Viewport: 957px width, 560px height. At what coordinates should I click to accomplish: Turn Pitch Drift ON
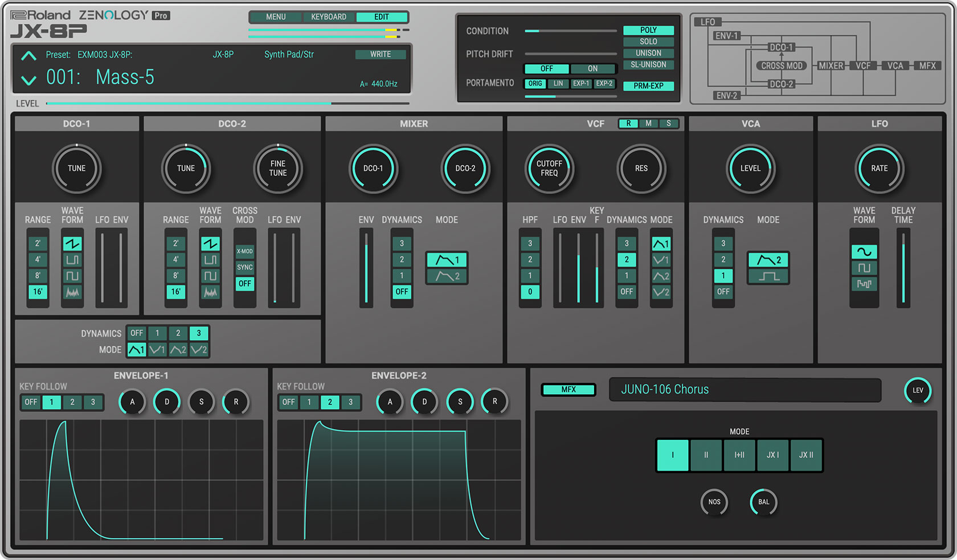[592, 68]
